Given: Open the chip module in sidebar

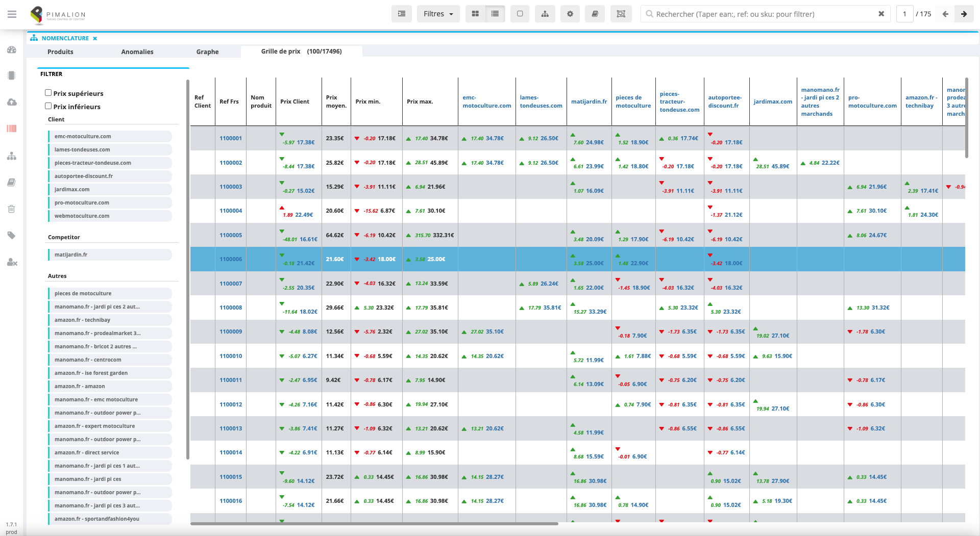Looking at the screenshot, I should click(x=12, y=75).
